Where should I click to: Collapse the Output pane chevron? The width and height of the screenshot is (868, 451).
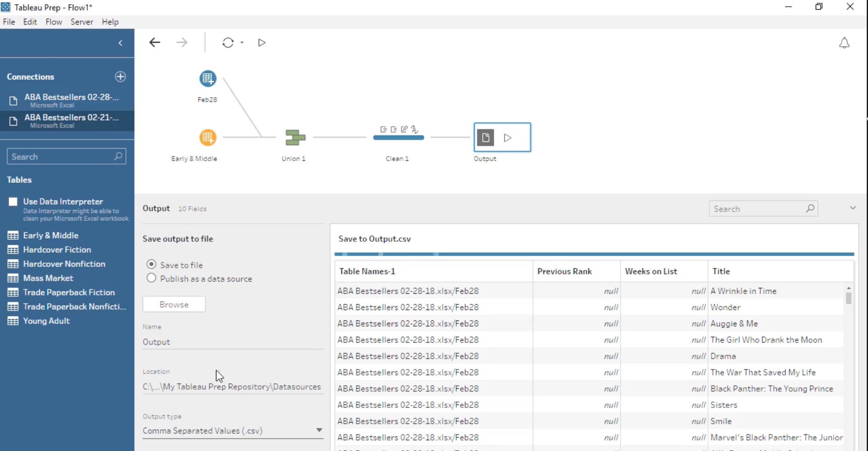(x=853, y=208)
